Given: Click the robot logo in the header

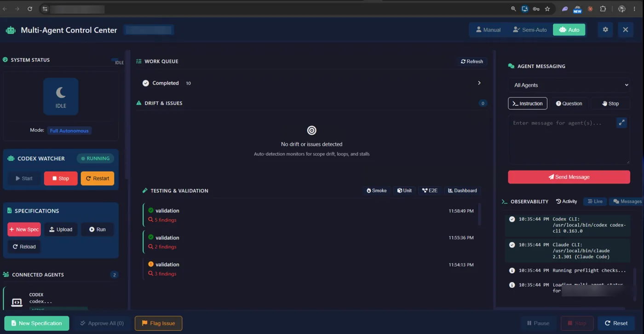Looking at the screenshot, I should click(x=11, y=30).
